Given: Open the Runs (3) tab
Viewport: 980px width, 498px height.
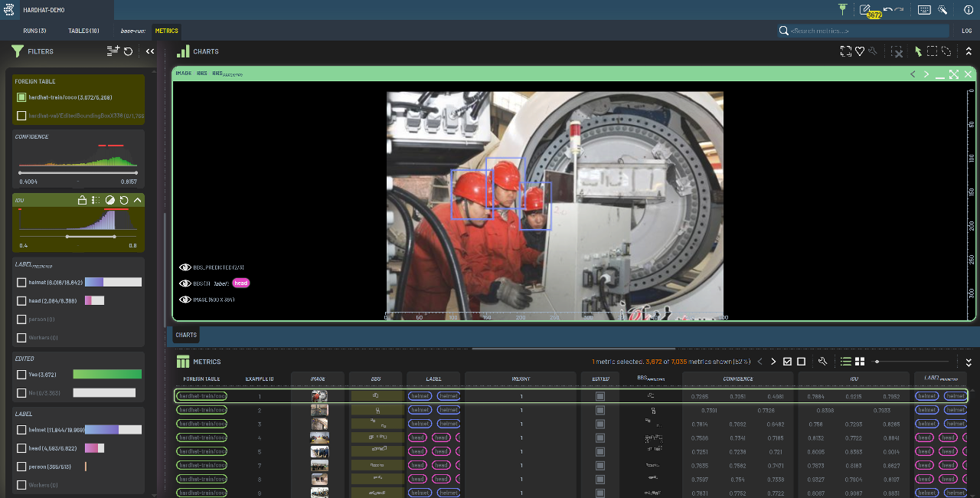Looking at the screenshot, I should point(34,31).
